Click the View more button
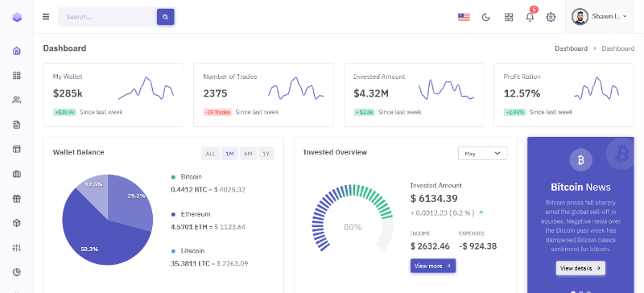 point(433,266)
